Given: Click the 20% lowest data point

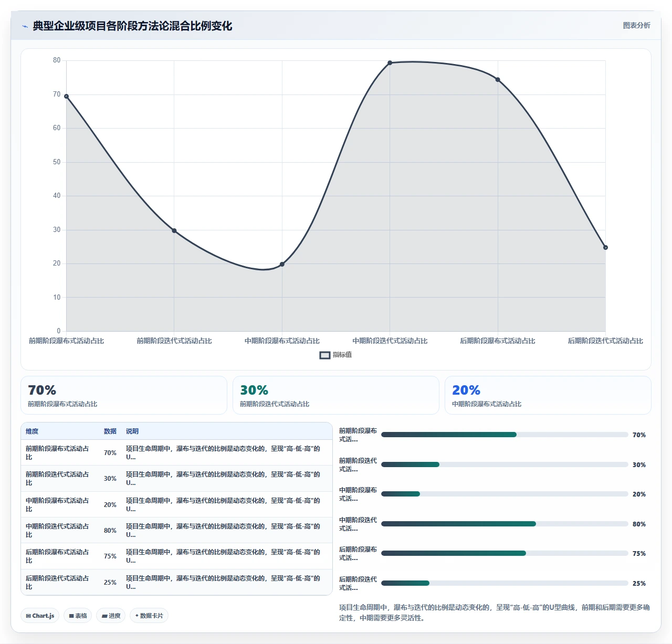Looking at the screenshot, I should [282, 264].
